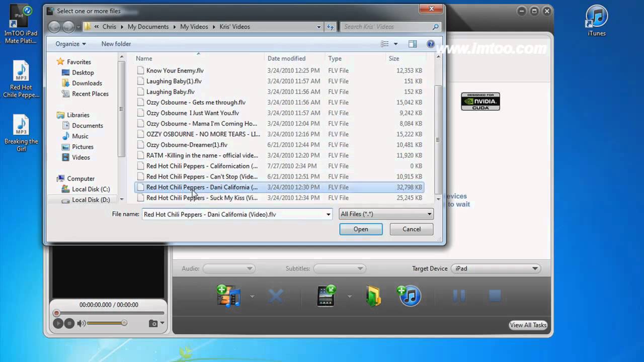
Task: Click the View All Tasks button
Action: pos(528,325)
